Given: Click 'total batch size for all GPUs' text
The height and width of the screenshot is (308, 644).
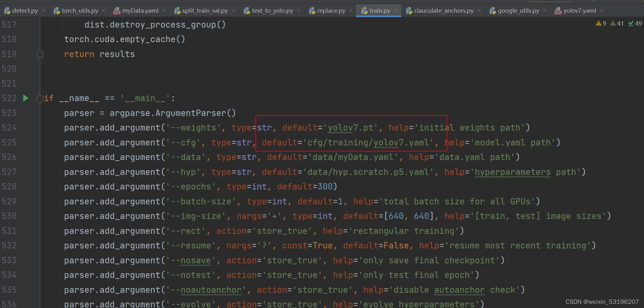Looking at the screenshot, I should pos(457,202).
